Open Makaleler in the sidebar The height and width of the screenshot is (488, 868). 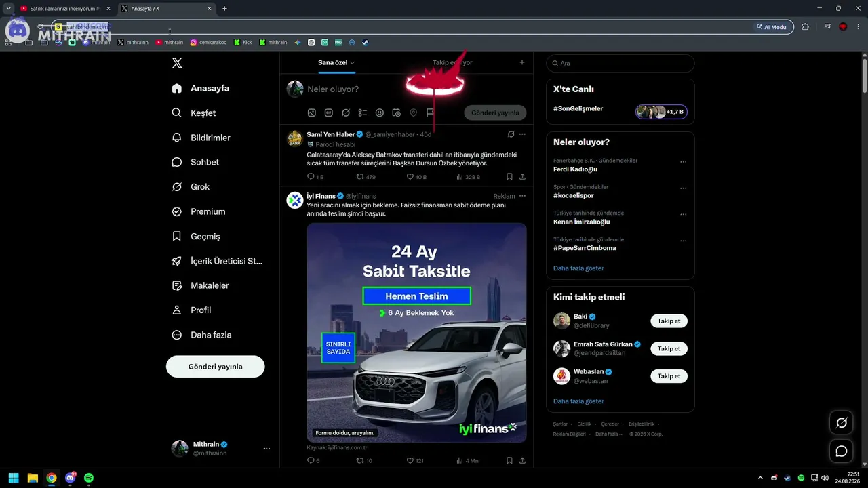pos(200,285)
